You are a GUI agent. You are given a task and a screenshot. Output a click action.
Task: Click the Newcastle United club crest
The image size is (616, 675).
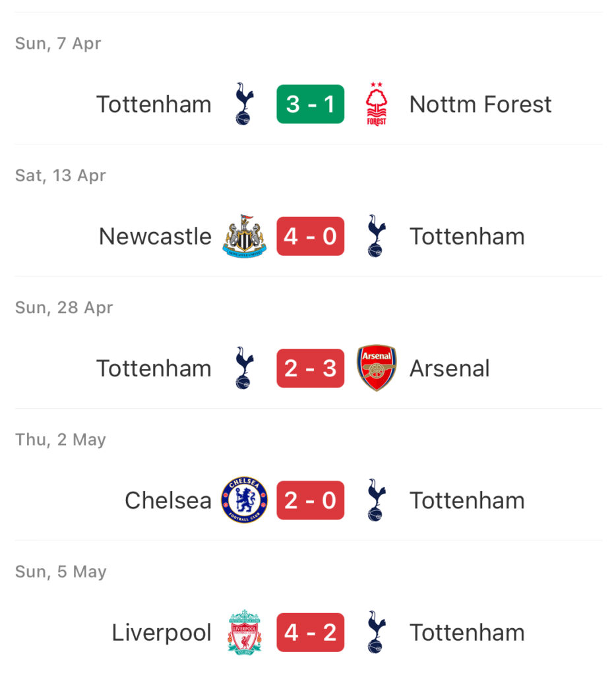pyautogui.click(x=244, y=237)
